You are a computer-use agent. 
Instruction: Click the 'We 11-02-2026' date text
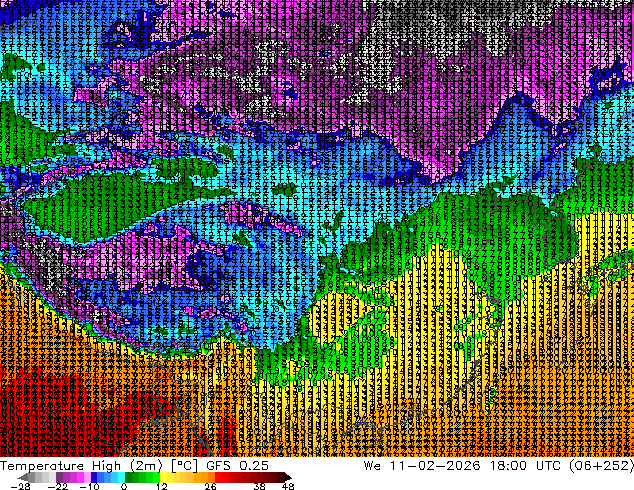tap(422, 466)
